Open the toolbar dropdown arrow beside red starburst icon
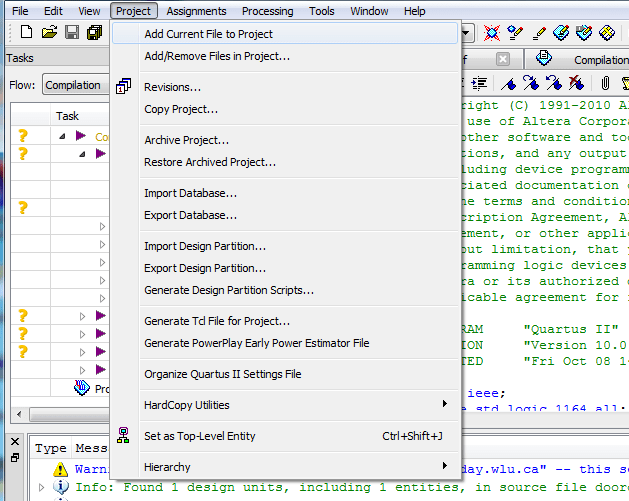The image size is (629, 501). [x=466, y=33]
